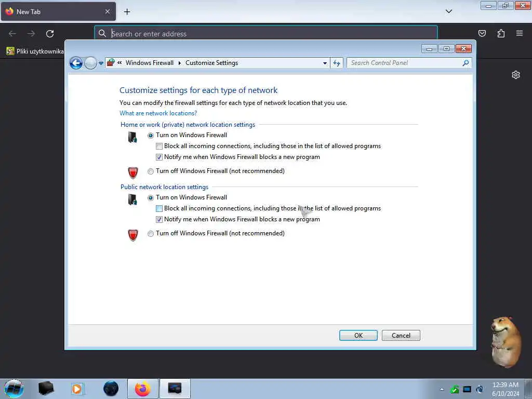
Task: Click the Control Panel firewall icon in address bar
Action: [111, 62]
